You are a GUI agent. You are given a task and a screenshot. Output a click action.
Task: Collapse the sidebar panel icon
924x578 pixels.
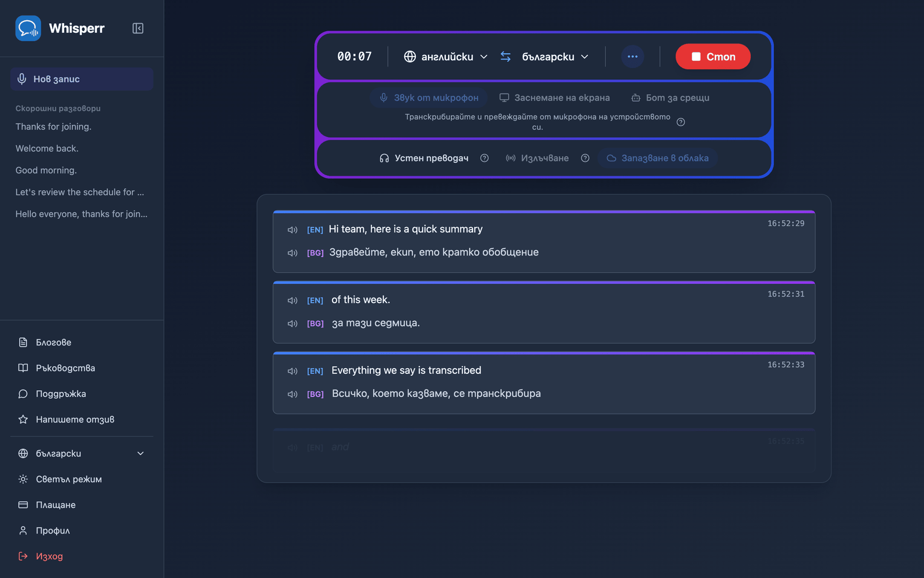coord(138,28)
